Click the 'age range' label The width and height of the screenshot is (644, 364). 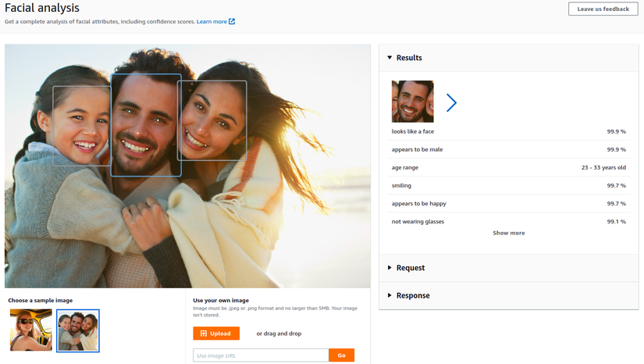405,168
